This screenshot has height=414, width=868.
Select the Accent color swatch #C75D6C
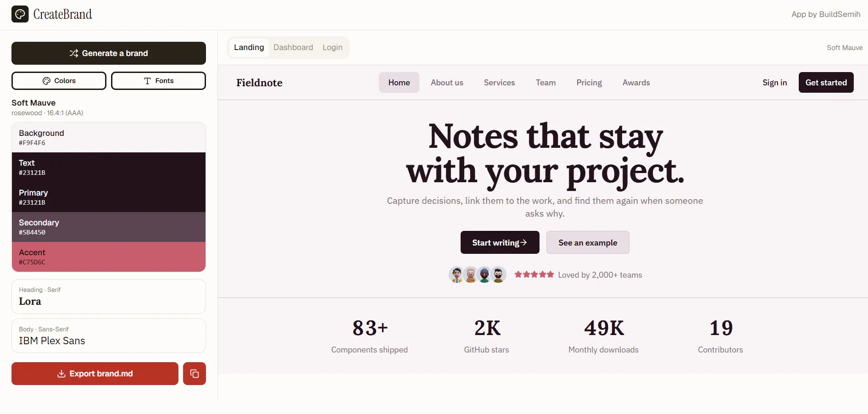click(109, 257)
